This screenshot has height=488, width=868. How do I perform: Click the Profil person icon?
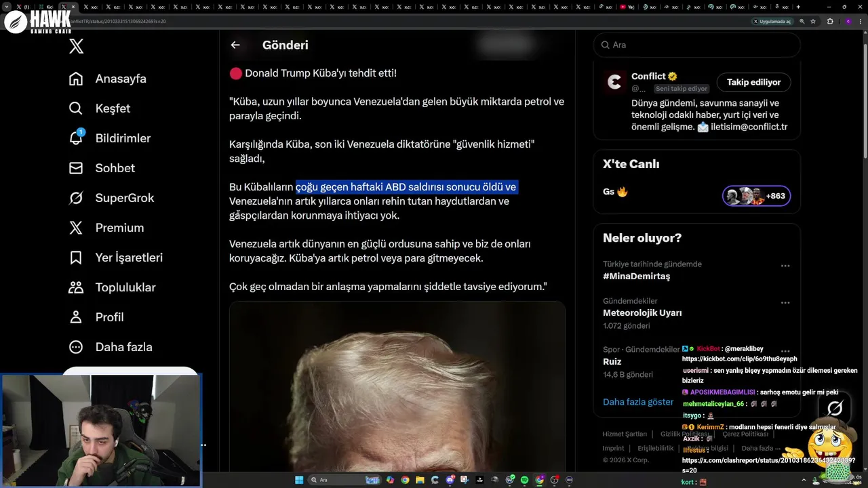(x=76, y=317)
